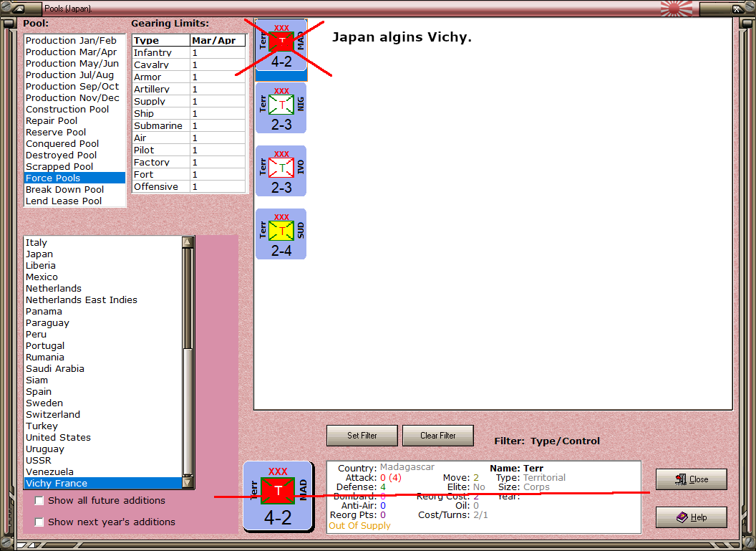Choose Portugal in the country list

point(103,346)
